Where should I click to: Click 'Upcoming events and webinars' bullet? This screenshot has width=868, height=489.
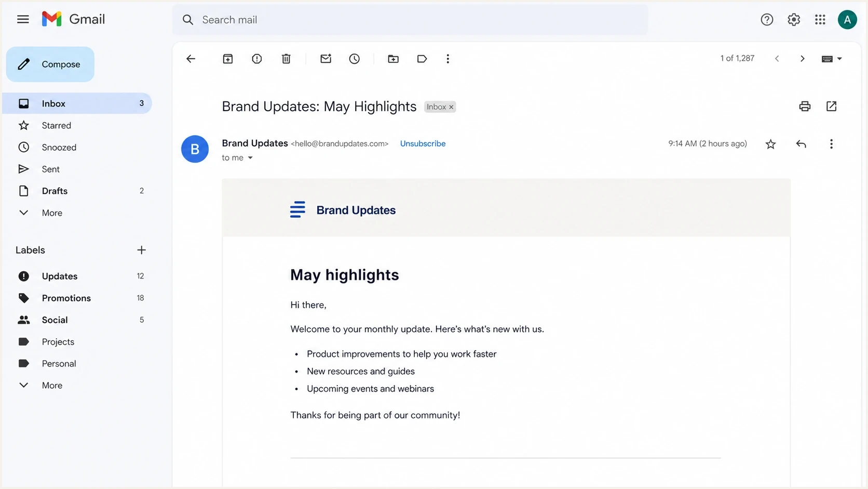(x=370, y=389)
